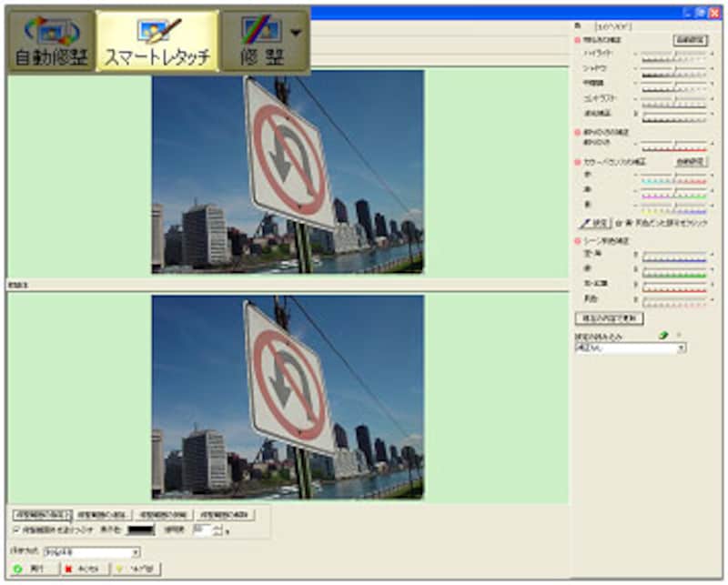Image resolution: width=728 pixels, height=585 pixels.
Task: Open the 修整 button dropdown arrow
Action: pyautogui.click(x=296, y=34)
